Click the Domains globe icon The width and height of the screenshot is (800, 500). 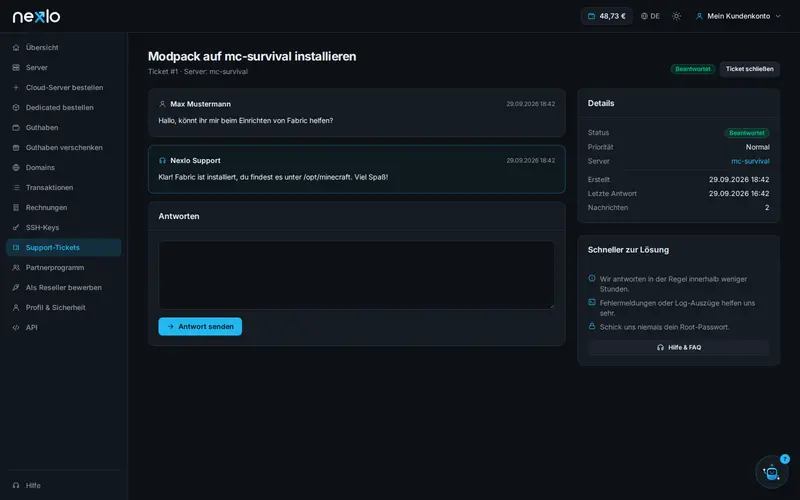[16, 167]
